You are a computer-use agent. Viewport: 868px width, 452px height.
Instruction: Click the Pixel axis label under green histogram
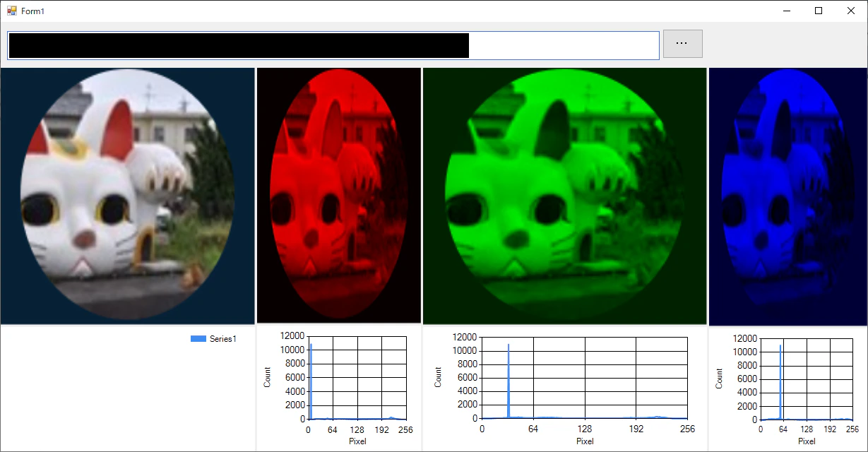click(x=585, y=441)
